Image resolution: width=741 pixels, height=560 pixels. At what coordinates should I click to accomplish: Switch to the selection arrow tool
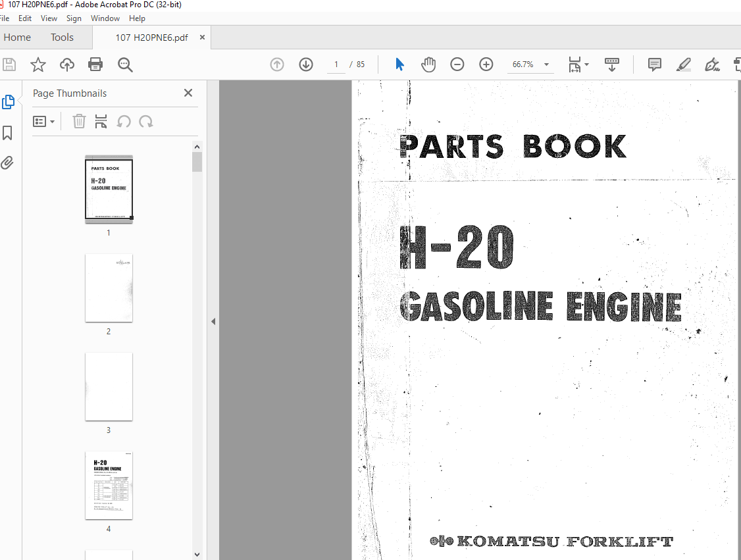(x=399, y=64)
